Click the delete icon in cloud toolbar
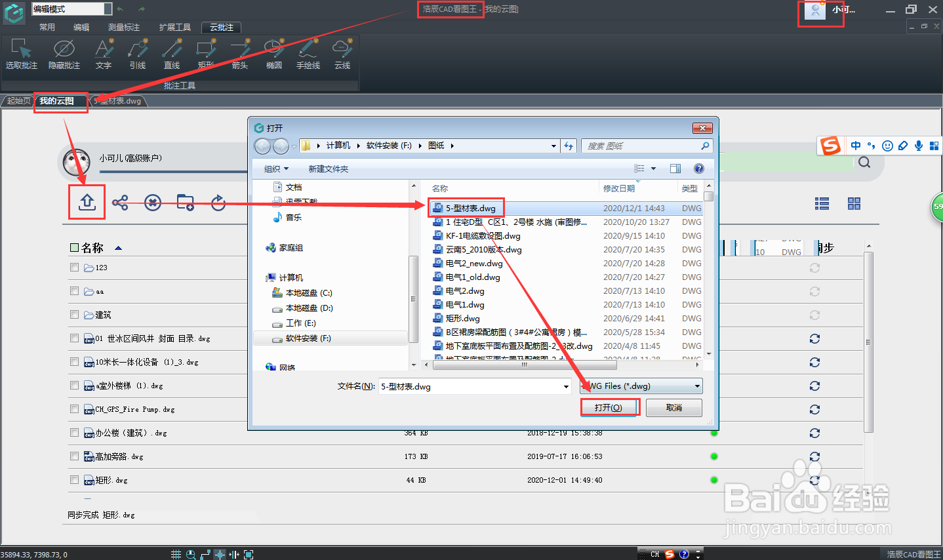 [x=153, y=203]
